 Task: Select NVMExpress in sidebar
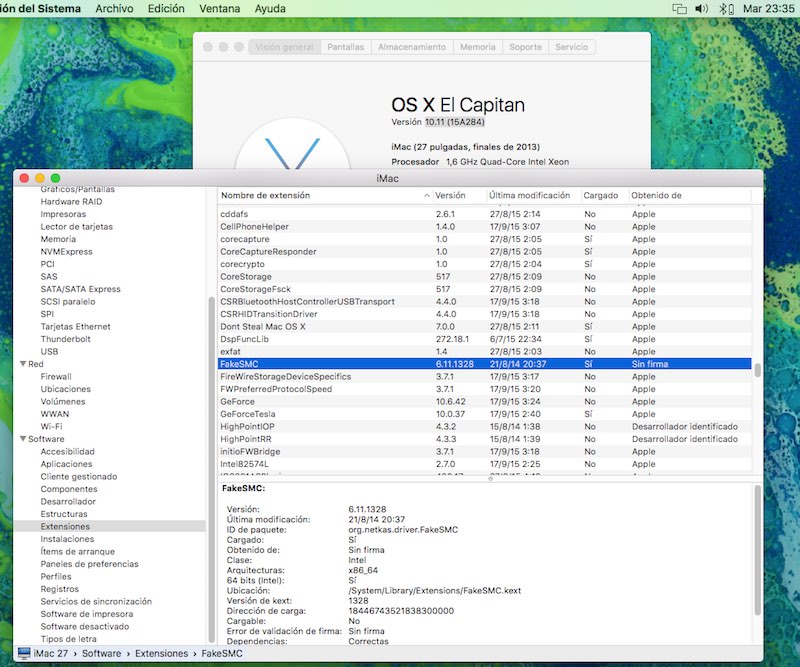coord(66,252)
